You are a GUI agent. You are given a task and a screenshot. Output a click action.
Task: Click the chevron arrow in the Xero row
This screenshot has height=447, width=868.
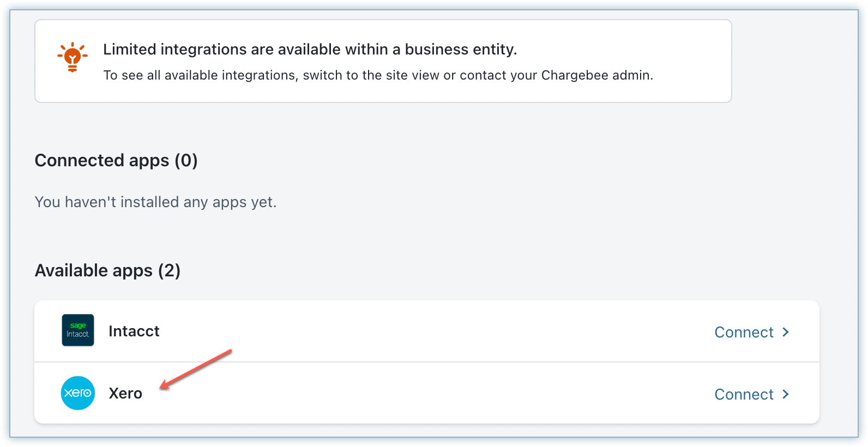[x=786, y=394]
